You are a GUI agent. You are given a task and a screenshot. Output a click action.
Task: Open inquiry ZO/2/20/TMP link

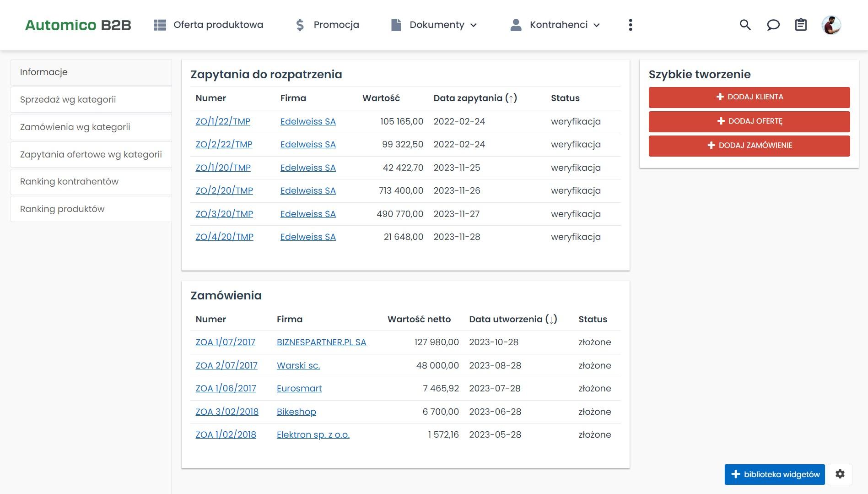(x=224, y=191)
